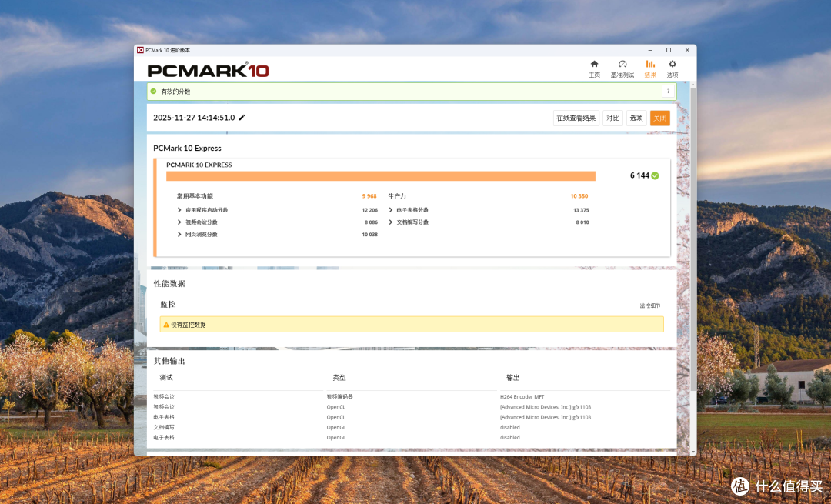Viewport: 831px width, 504px height.
Task: Click the scrollbar up arrow
Action: tap(693, 85)
